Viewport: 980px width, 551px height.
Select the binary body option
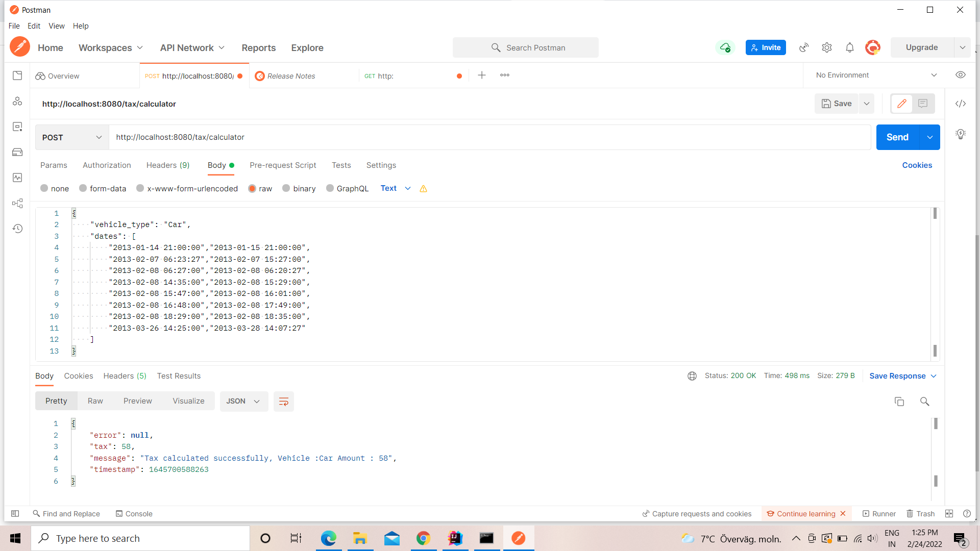tap(286, 188)
